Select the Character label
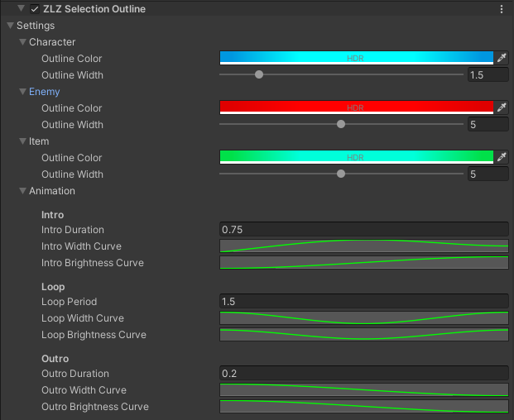Screen dimensions: 514x420 click(52, 42)
